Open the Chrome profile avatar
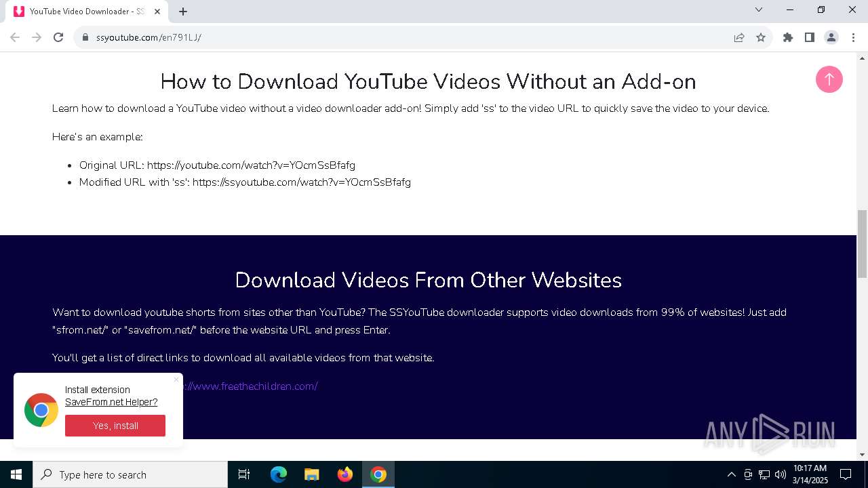This screenshot has width=868, height=488. click(831, 37)
